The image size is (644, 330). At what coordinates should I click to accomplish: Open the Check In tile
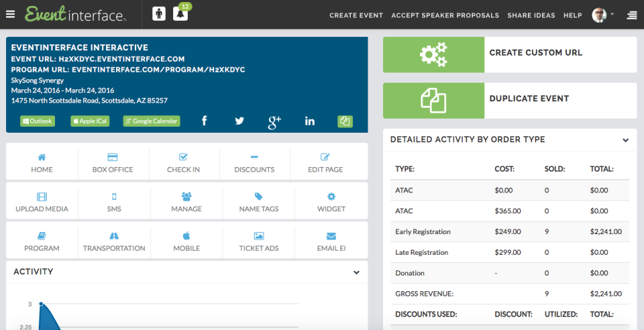coord(183,163)
